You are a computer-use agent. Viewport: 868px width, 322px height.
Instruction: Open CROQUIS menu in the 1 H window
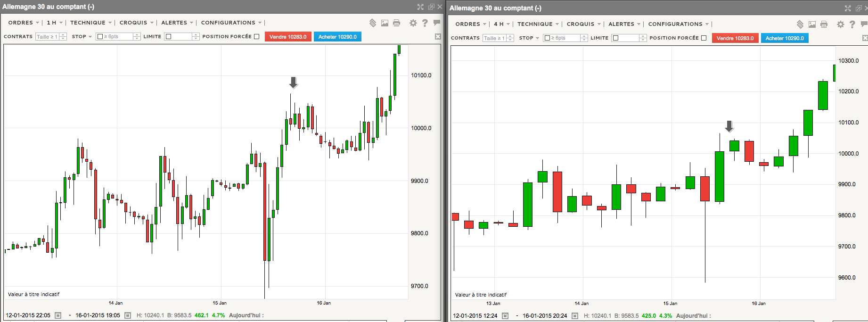tap(137, 23)
